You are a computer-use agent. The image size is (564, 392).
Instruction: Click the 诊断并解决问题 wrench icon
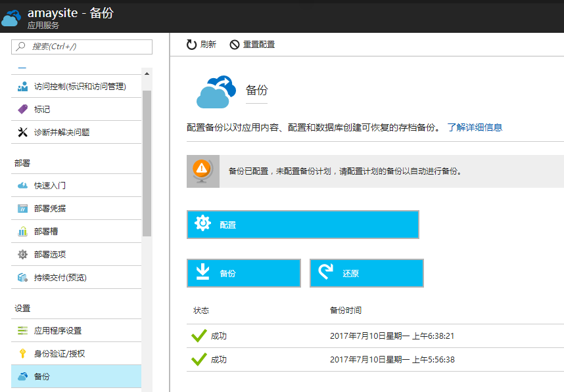(x=23, y=132)
